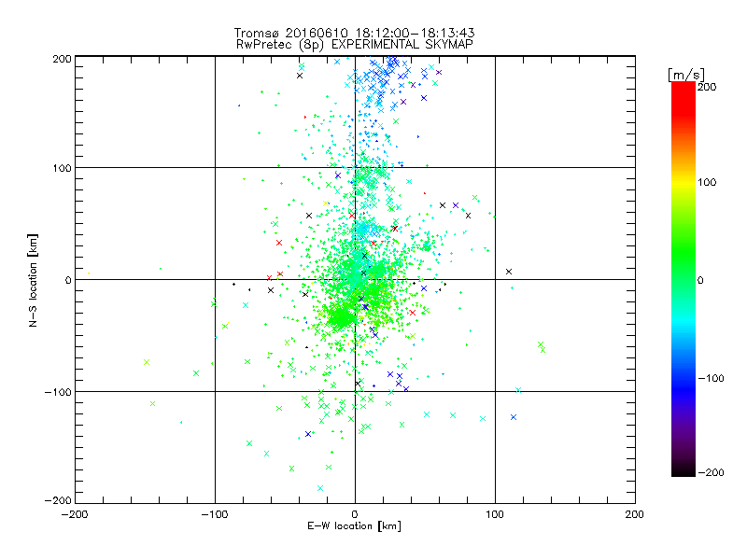
Task: Click the y-axis tick label '-100'
Action: tap(58, 392)
